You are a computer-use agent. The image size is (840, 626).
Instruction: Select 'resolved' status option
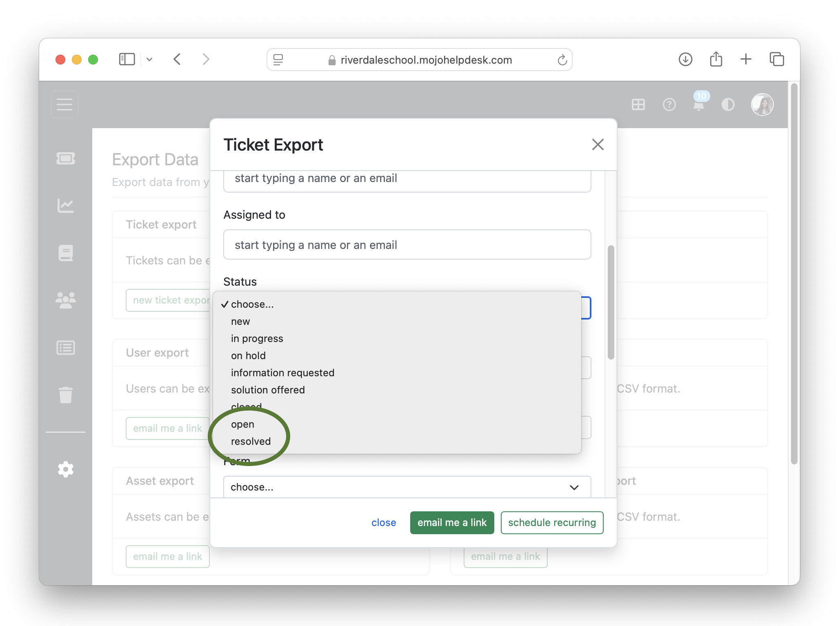click(x=251, y=441)
